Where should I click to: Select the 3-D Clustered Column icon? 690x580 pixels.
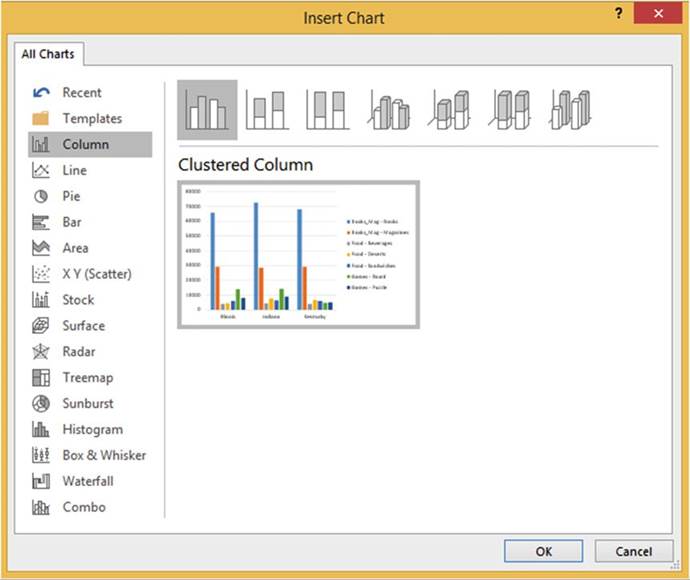389,110
